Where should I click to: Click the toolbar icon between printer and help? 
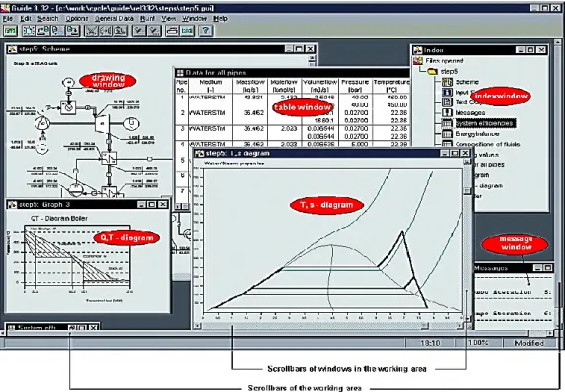click(187, 31)
